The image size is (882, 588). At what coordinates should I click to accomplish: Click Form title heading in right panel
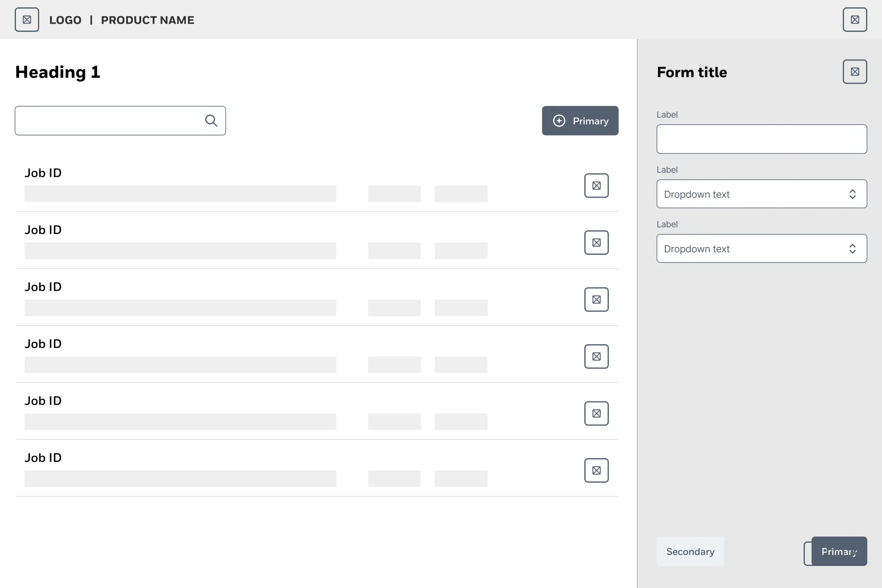692,72
